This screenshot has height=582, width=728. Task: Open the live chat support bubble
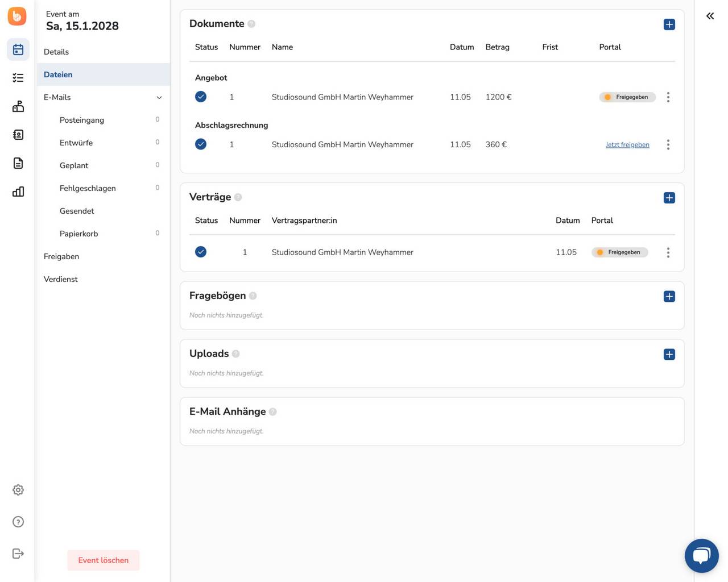coord(701,555)
